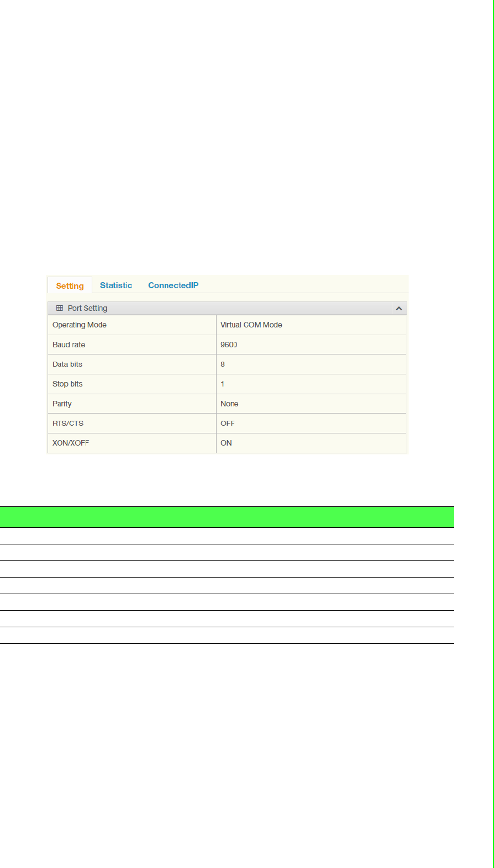Image resolution: width=494 pixels, height=868 pixels.
Task: Select the Data bits label
Action: (67, 364)
